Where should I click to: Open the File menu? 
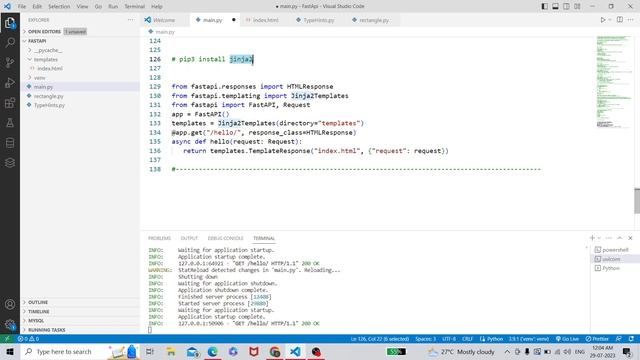(22, 7)
